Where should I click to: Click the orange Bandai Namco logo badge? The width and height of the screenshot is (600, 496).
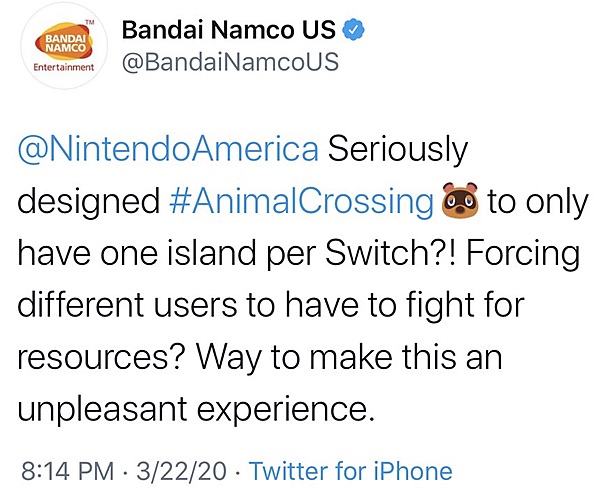pyautogui.click(x=59, y=38)
